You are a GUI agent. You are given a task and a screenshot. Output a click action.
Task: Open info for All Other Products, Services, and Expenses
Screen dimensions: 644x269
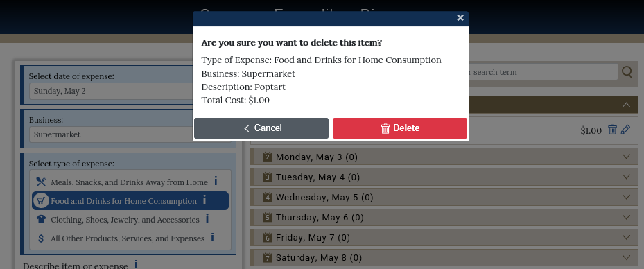pyautogui.click(x=212, y=237)
